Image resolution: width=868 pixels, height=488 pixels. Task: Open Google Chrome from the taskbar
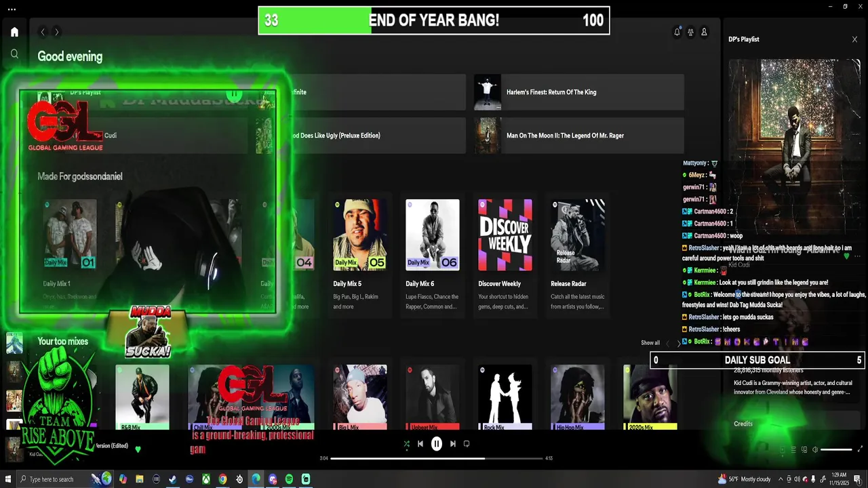(x=222, y=479)
